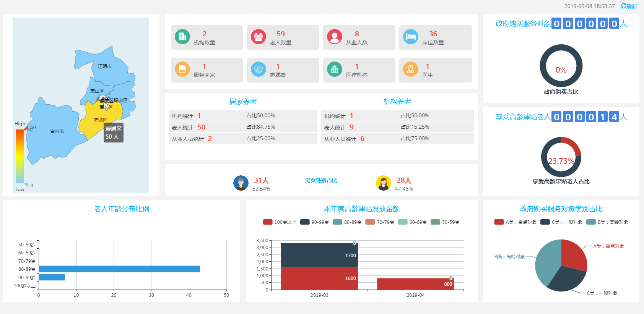Viewport: 644px width, 314px height.
Task: Toggle the 100岁以上 legend series
Action: [x=280, y=222]
